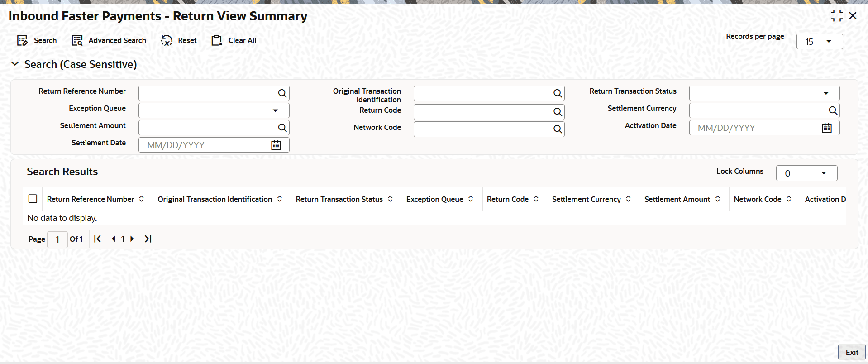Go to next page of results
The image size is (868, 364).
tap(132, 239)
